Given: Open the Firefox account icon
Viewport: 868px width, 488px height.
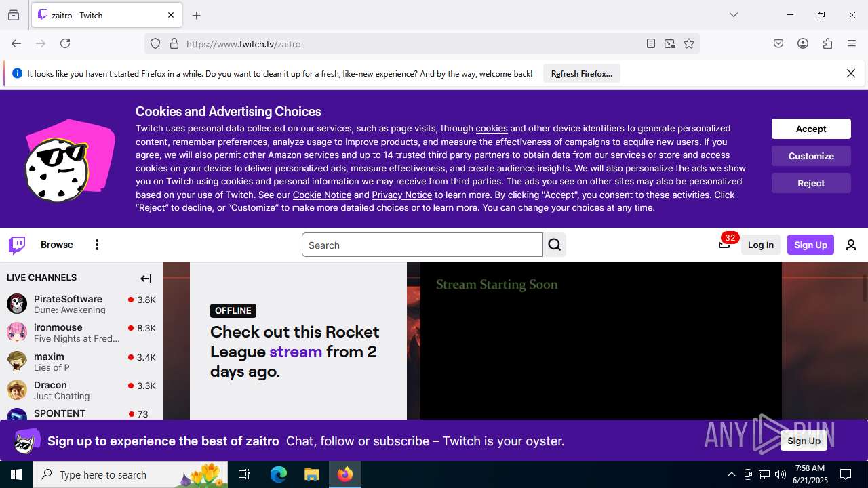Looking at the screenshot, I should (803, 43).
